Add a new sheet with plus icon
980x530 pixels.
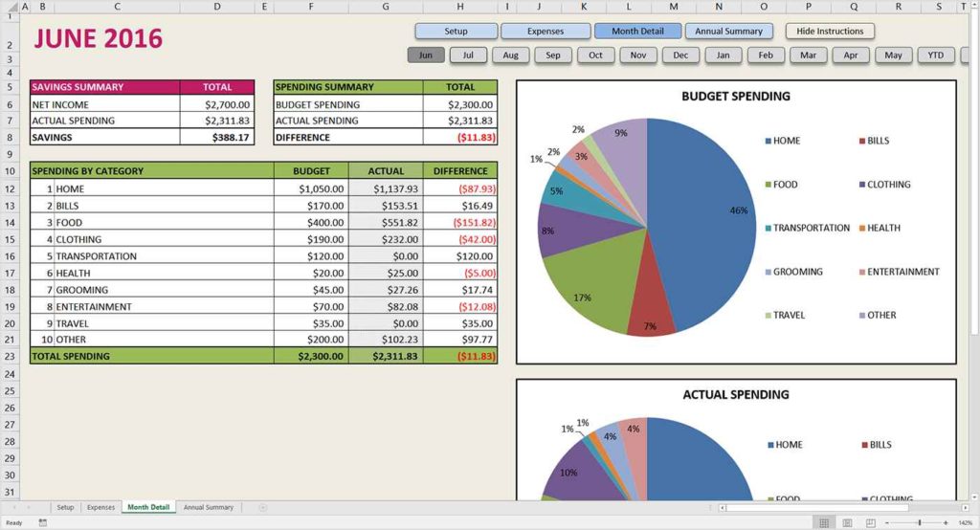[262, 507]
